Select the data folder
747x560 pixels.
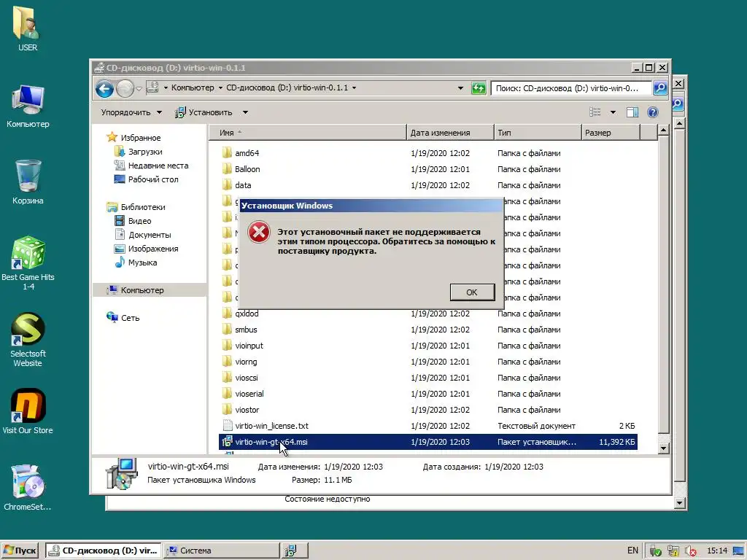(x=243, y=185)
